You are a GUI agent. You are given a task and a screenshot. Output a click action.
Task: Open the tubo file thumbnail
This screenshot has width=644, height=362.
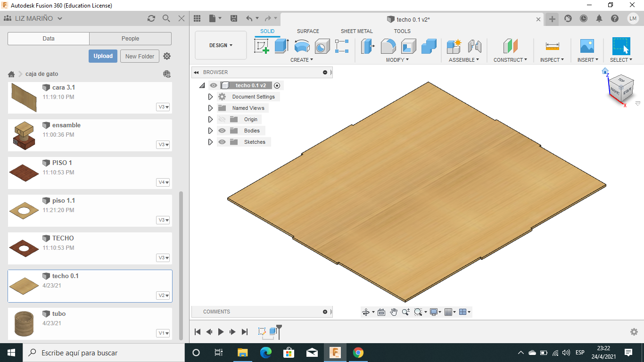point(23,324)
